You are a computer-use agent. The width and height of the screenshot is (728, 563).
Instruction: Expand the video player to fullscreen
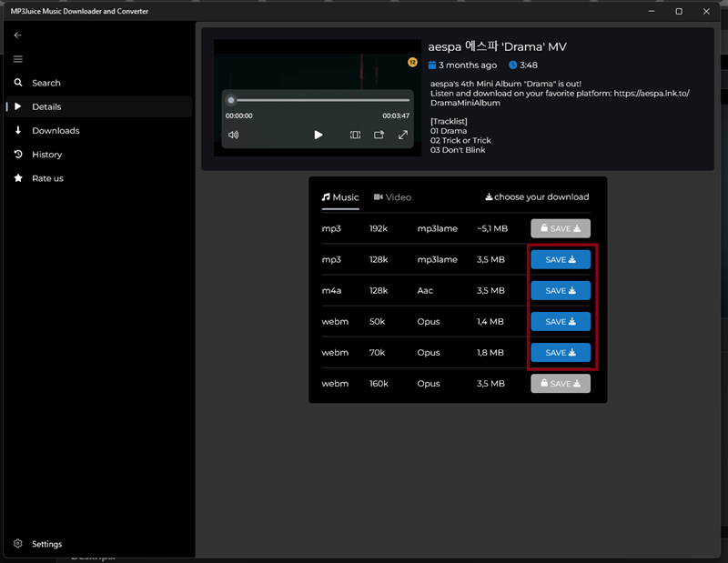(x=403, y=135)
